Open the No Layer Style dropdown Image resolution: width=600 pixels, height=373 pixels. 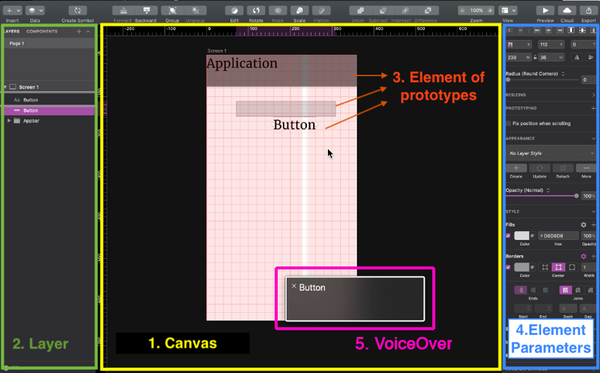click(x=551, y=153)
